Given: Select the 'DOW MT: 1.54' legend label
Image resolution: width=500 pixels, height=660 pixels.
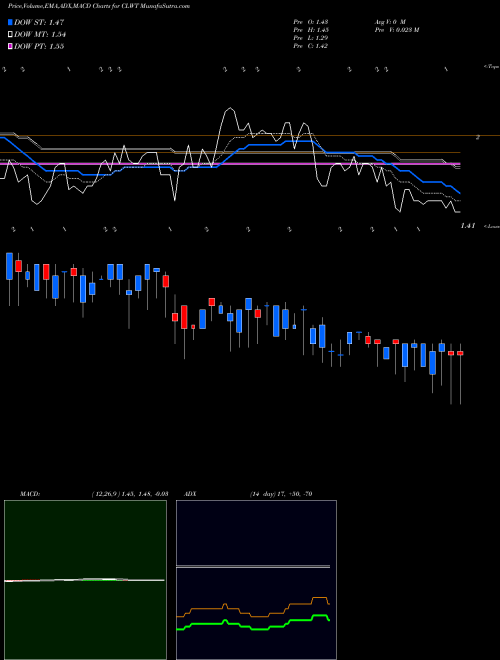Looking at the screenshot, I should pos(40,35).
